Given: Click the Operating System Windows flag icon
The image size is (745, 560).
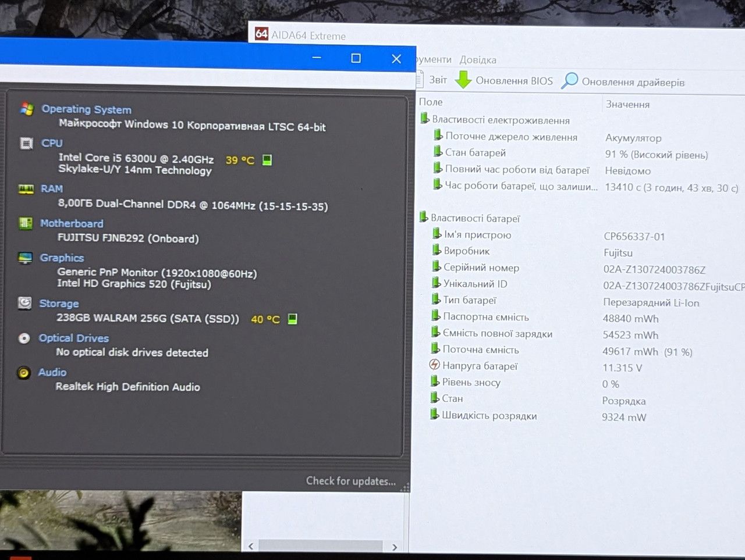Looking at the screenshot, I should (27, 109).
